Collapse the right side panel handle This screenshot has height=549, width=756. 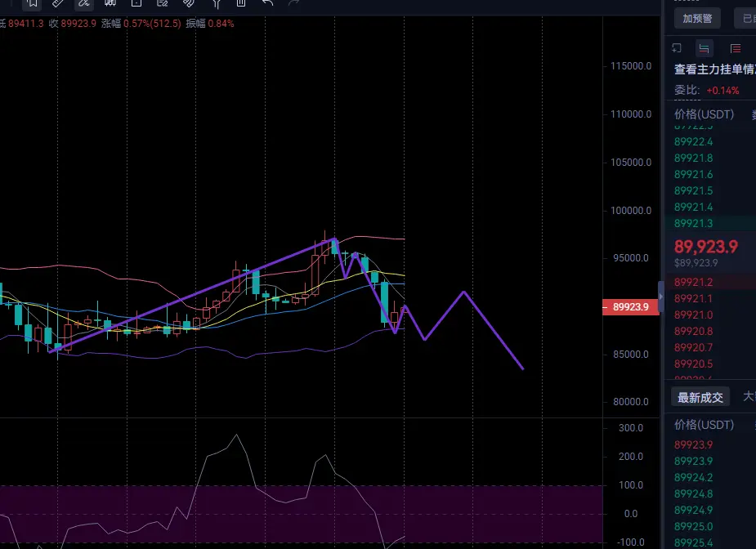pyautogui.click(x=660, y=297)
